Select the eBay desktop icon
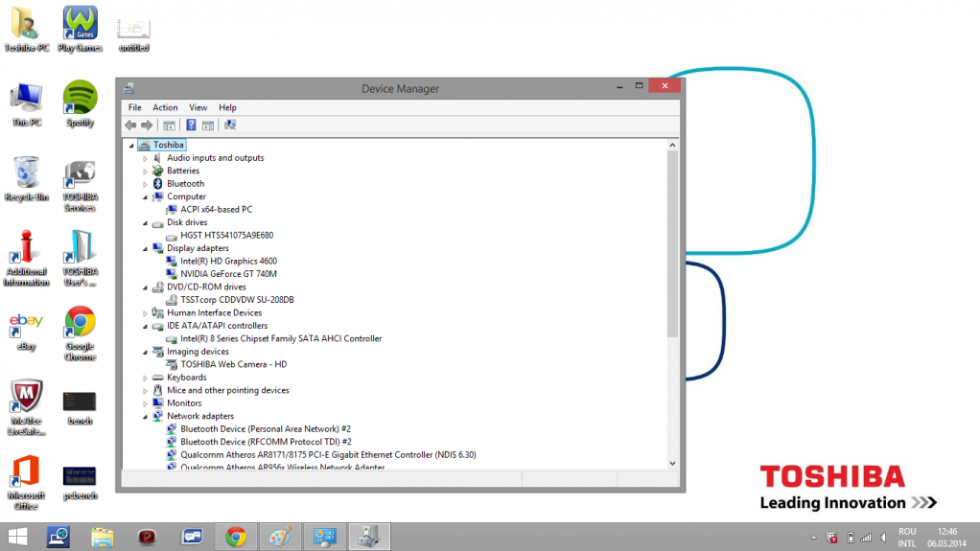Screen dimensions: 980x551 26,332
